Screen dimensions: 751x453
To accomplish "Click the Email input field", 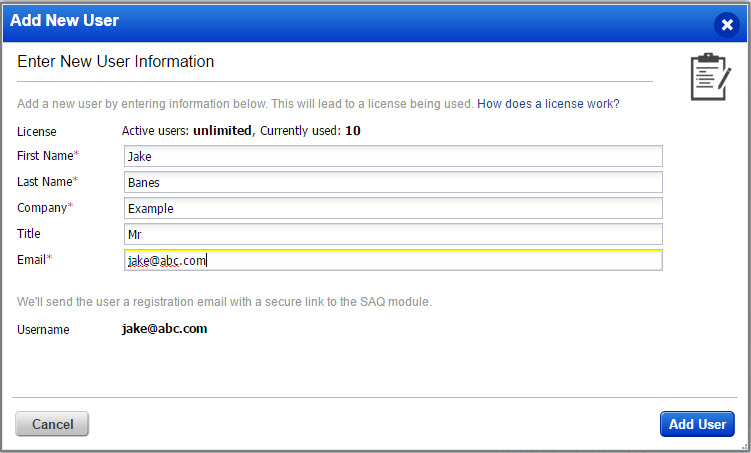I will pos(393,260).
